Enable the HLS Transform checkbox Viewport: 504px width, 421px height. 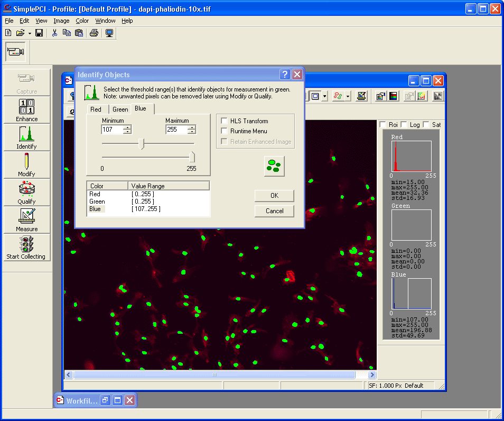225,121
